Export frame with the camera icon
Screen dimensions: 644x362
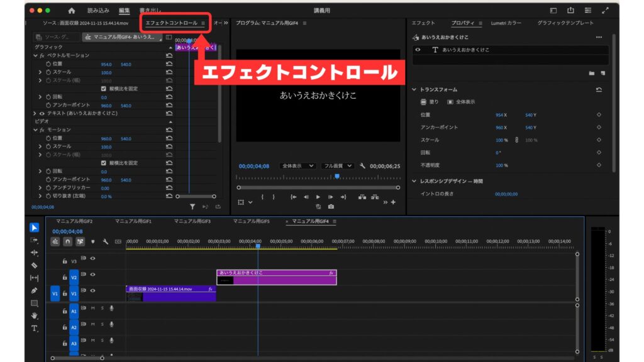(x=331, y=206)
